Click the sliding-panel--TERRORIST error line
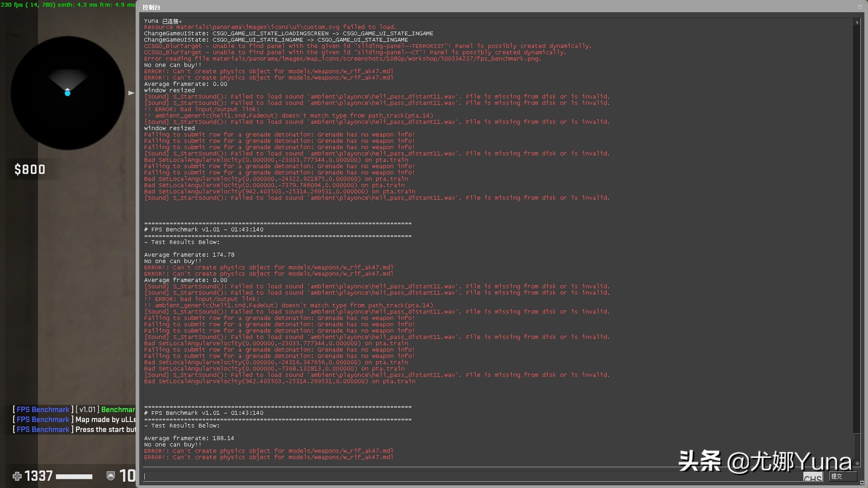 pyautogui.click(x=368, y=46)
